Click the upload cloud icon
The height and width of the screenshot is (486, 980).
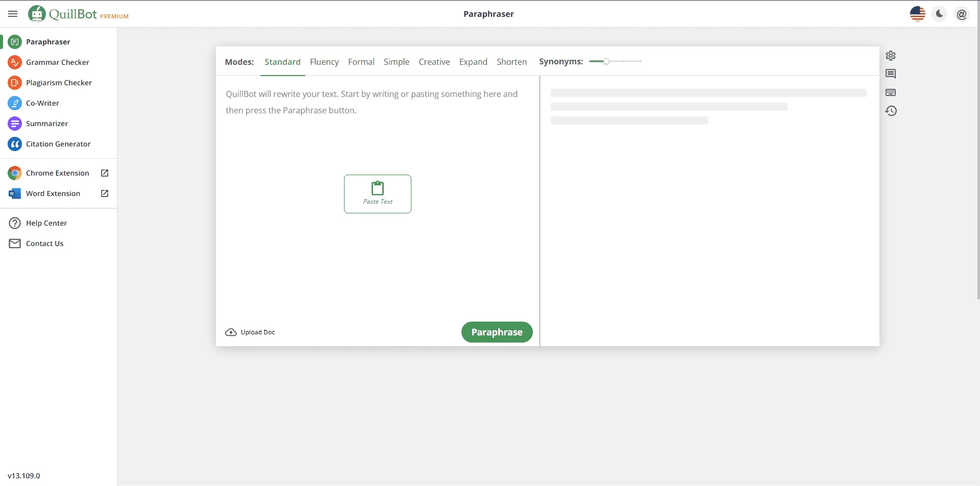tap(231, 332)
